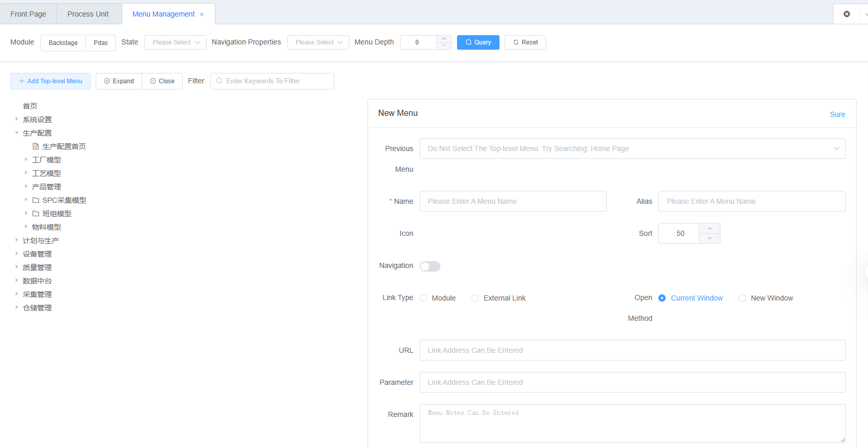868x448 pixels.
Task: Collapse the 生产配置 tree node
Action: coord(17,132)
